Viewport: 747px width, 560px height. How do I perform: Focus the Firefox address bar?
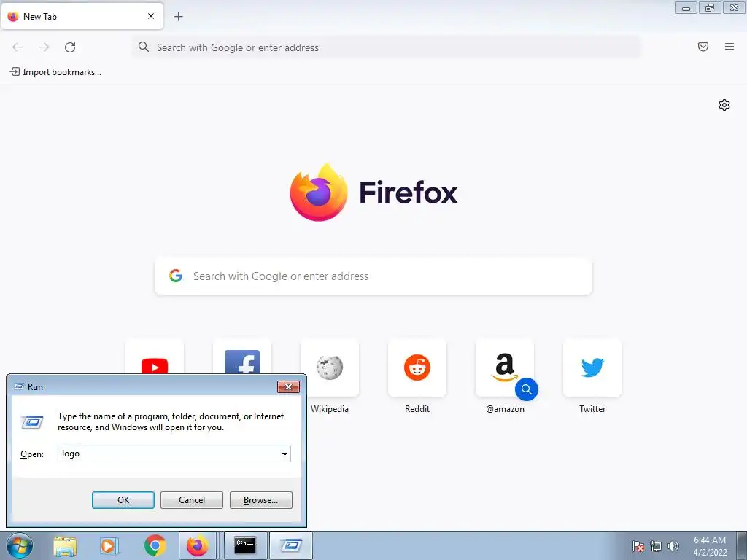tap(386, 47)
